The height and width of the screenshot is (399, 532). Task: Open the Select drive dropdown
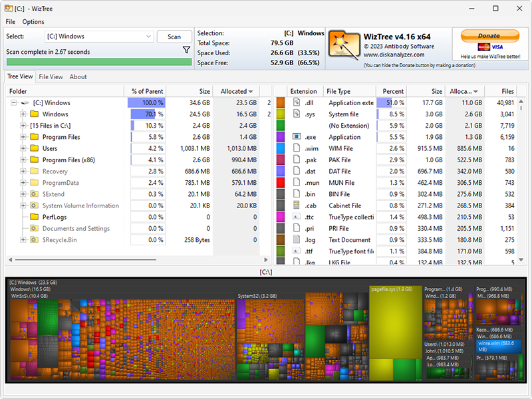point(99,37)
